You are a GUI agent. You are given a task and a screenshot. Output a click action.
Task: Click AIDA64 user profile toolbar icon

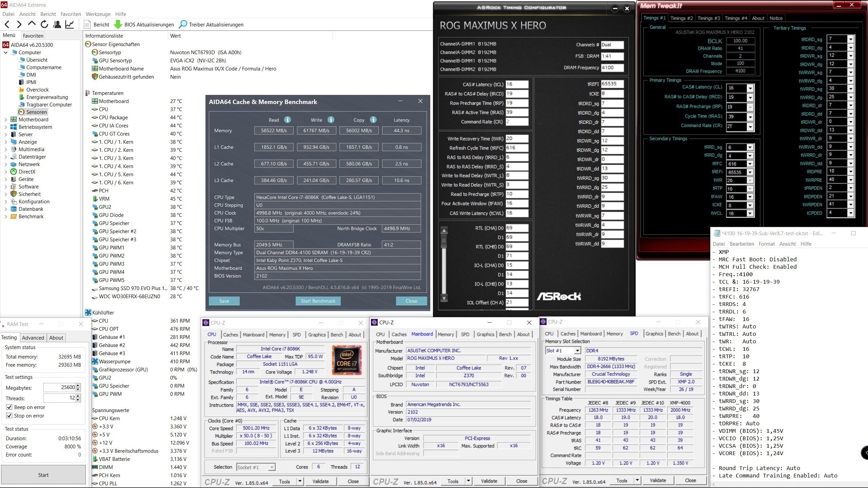tap(57, 24)
